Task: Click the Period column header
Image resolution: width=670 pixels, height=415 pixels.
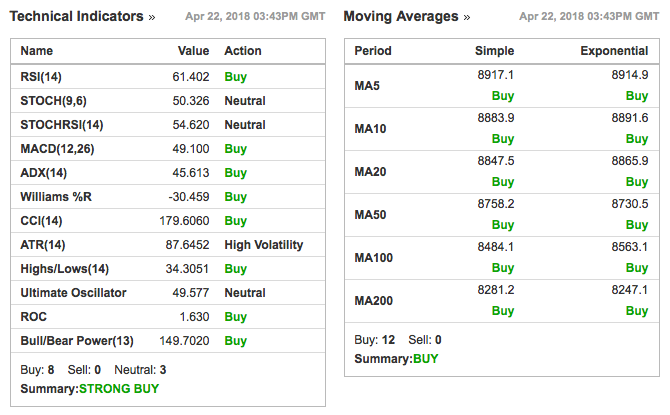Action: (x=373, y=51)
